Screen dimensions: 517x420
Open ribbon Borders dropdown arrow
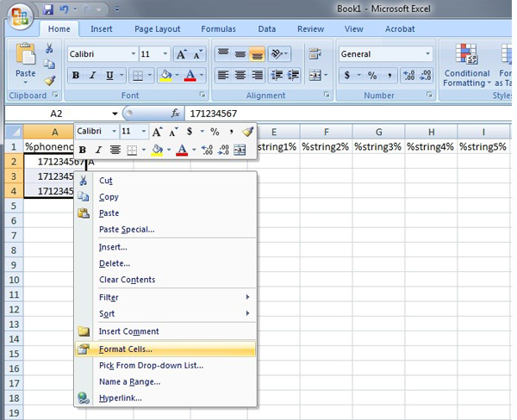tap(150, 76)
